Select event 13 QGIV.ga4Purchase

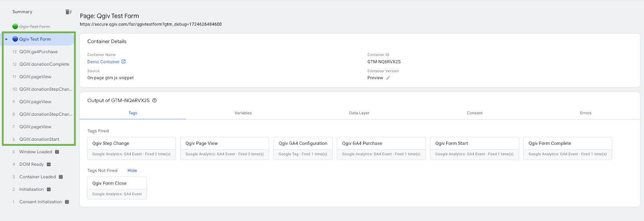tap(39, 52)
